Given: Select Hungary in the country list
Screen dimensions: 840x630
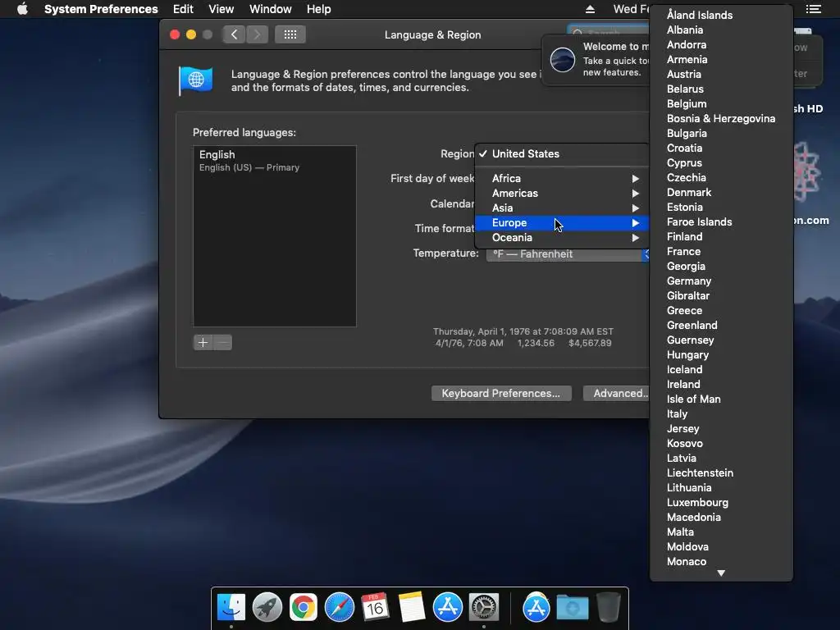Looking at the screenshot, I should pos(721,355).
